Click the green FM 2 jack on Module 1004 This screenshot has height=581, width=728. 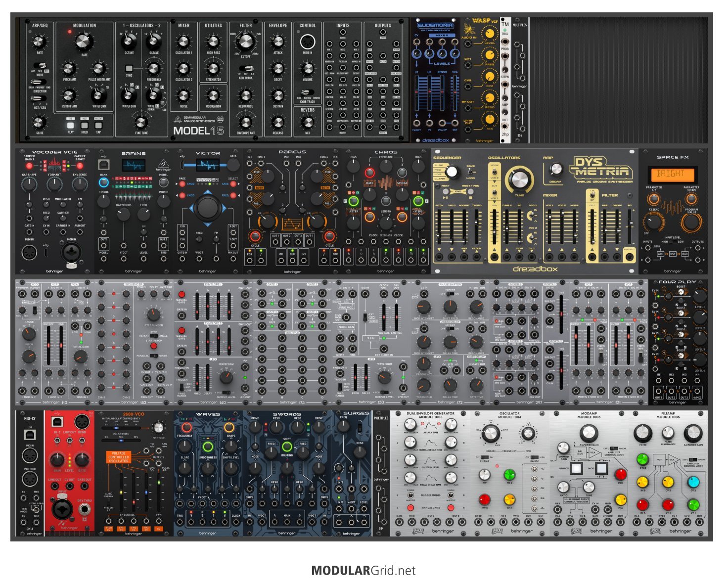click(x=509, y=475)
